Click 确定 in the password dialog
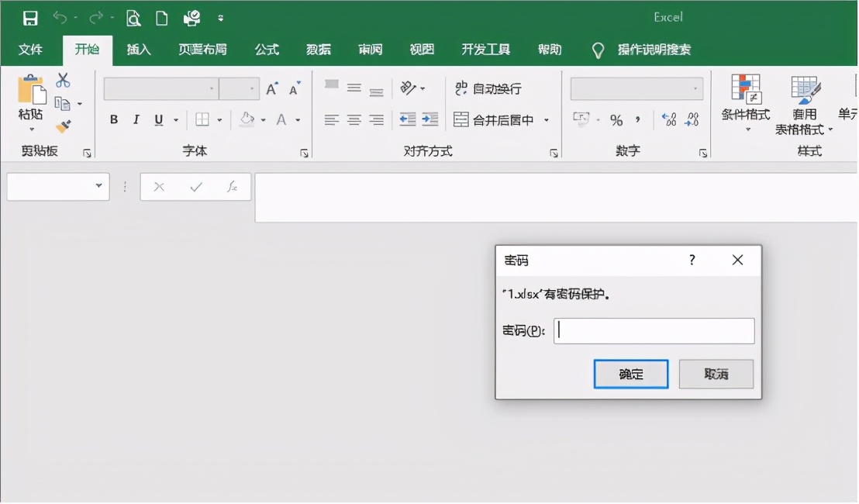The width and height of the screenshot is (859, 504). (x=631, y=375)
